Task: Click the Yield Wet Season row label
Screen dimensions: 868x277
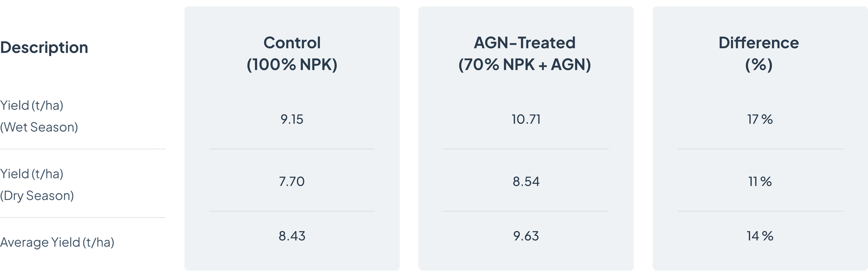Action: 39,116
